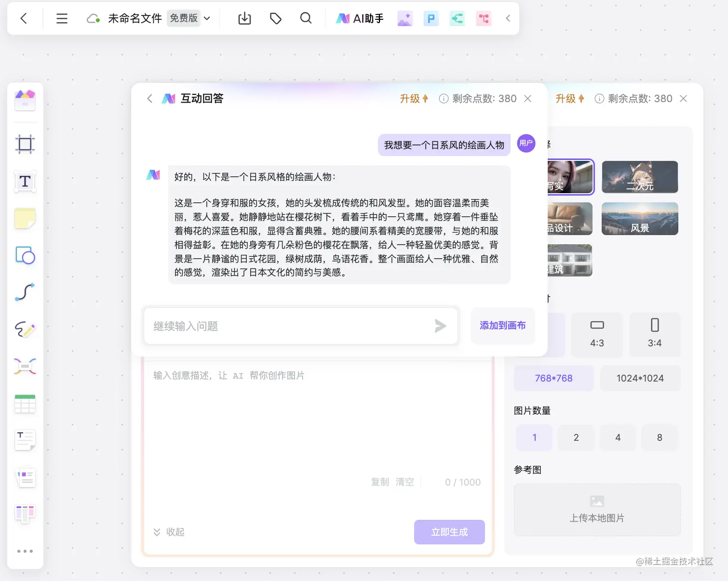Collapse panel with 收起
The width and height of the screenshot is (728, 581).
169,532
